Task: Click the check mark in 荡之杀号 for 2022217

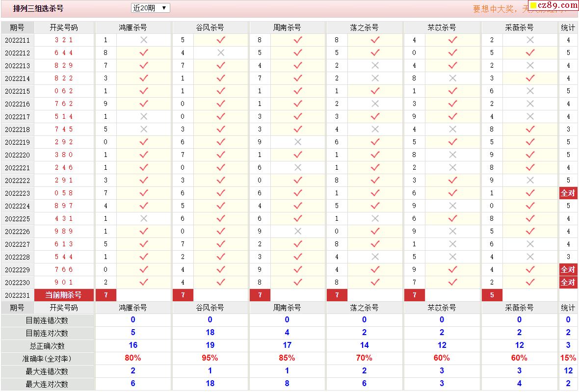Action: [x=375, y=116]
